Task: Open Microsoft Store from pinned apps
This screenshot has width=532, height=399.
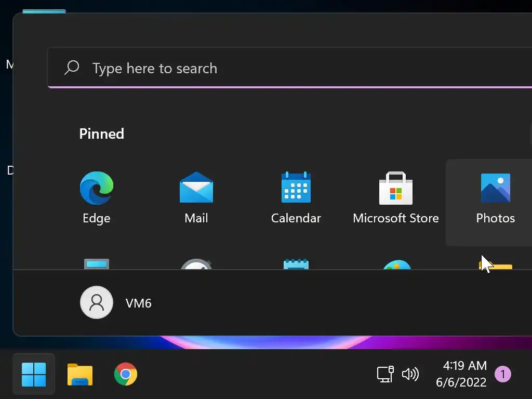Action: 395,197
